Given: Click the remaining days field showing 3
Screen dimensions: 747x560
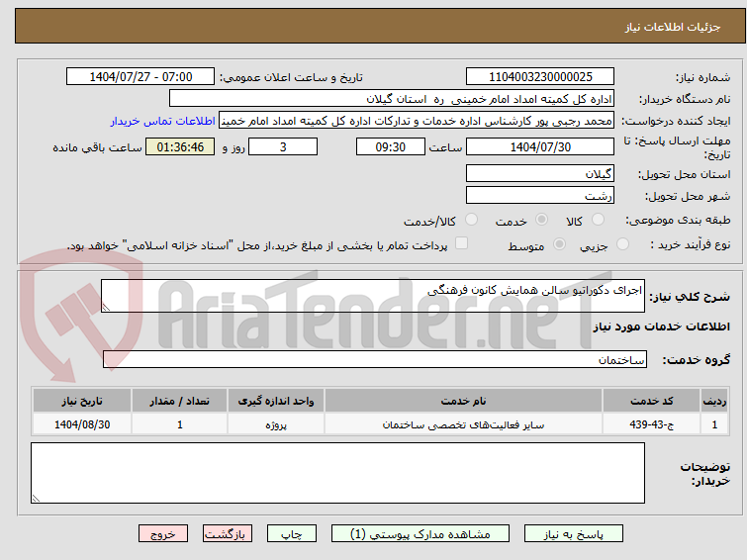Looking at the screenshot, I should 283,146.
